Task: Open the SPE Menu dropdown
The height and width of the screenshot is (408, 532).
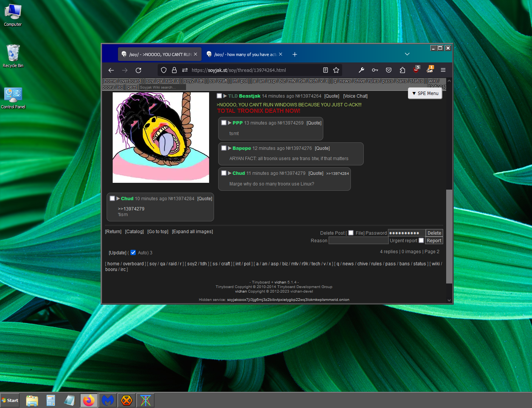Action: (x=425, y=93)
